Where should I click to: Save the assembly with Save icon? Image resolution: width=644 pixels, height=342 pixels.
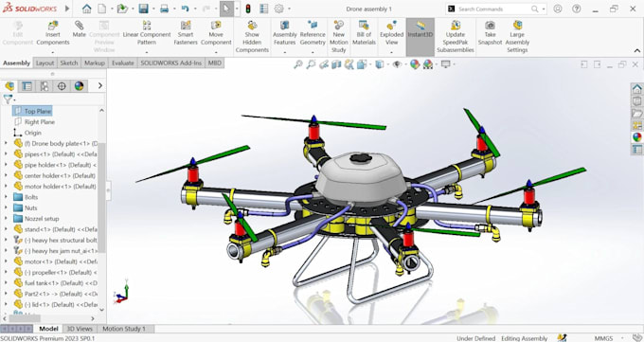click(x=143, y=9)
